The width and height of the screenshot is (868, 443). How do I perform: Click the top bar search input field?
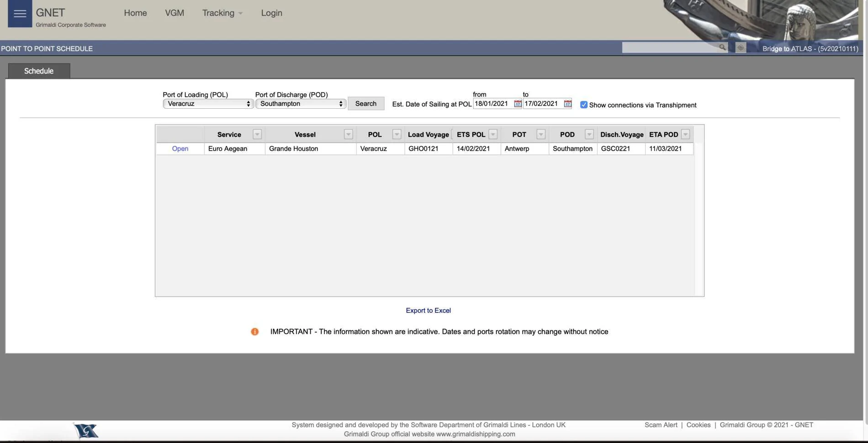pyautogui.click(x=670, y=47)
